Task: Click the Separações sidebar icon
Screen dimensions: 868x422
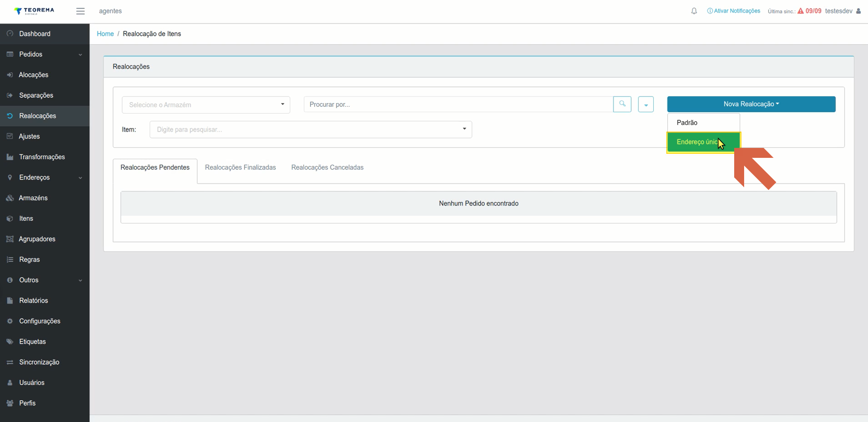Action: 10,95
